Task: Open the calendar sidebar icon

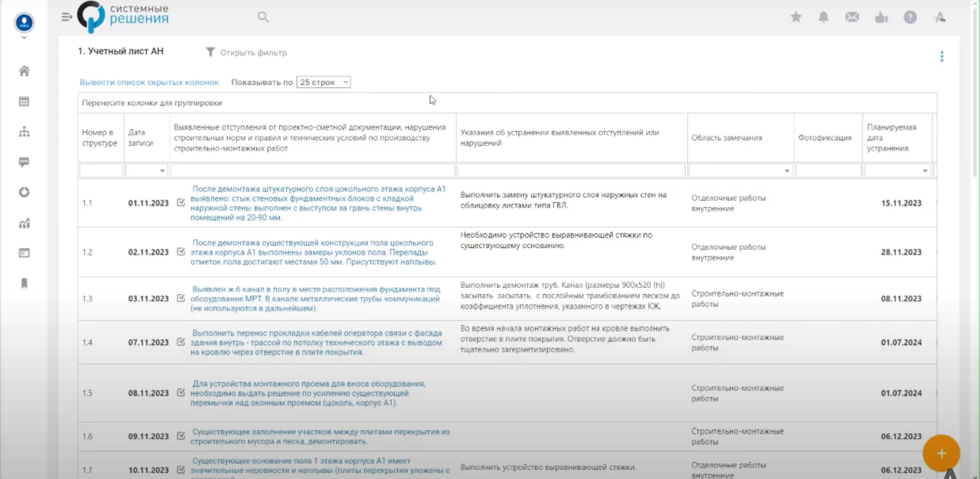Action: (x=24, y=101)
